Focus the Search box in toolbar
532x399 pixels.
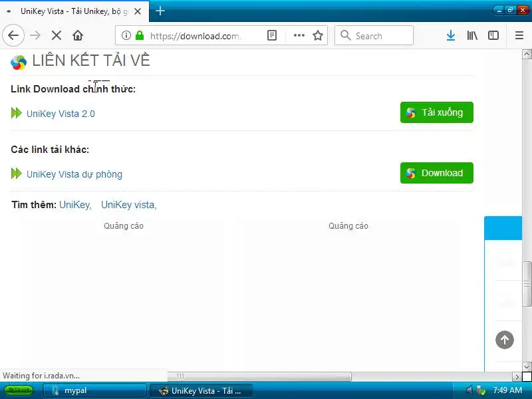(x=374, y=35)
